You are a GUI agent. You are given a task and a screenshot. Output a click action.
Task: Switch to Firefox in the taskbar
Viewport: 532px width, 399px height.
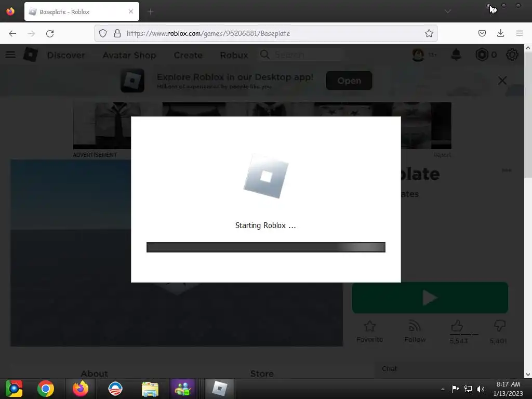[81, 389]
